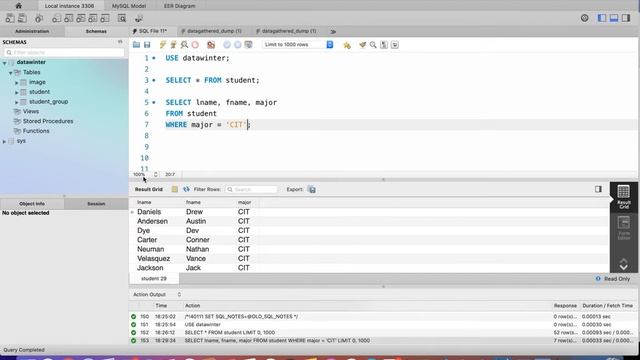Select the Result Grid side panel button
The height and width of the screenshot is (360, 640).
tap(623, 197)
